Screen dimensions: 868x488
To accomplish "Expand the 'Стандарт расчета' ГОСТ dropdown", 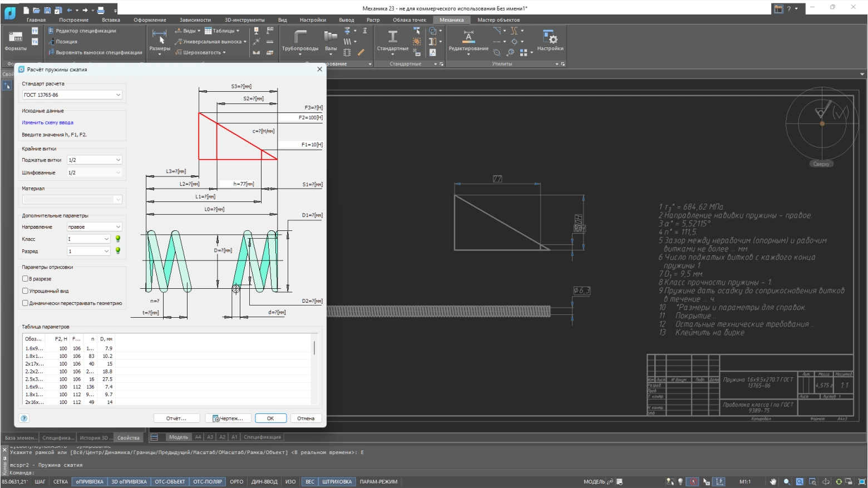I will click(x=72, y=95).
